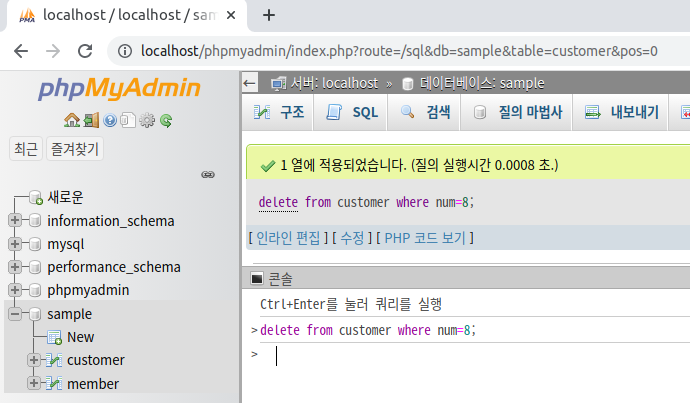Click the sample database cylinder icon
Screen dimensions: 690x403
point(35,314)
